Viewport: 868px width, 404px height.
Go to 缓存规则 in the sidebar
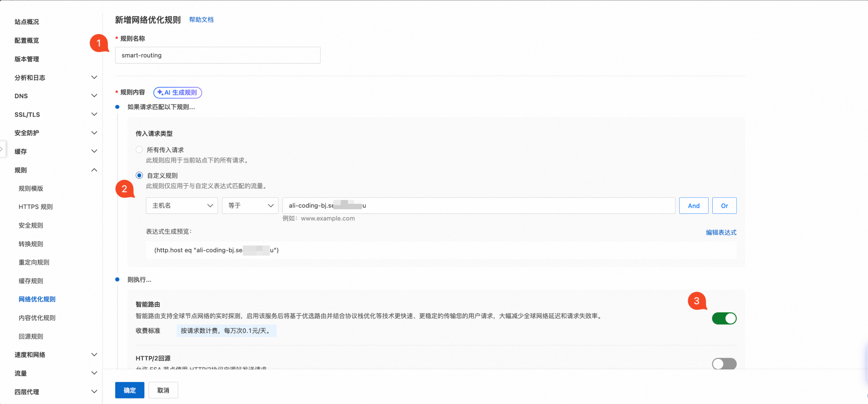tap(31, 281)
